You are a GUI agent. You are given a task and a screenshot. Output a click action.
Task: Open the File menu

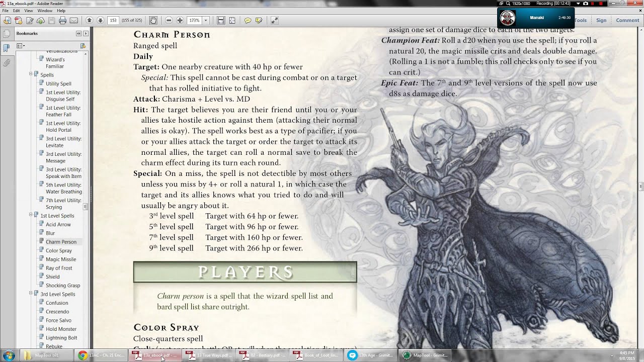pyautogui.click(x=5, y=11)
